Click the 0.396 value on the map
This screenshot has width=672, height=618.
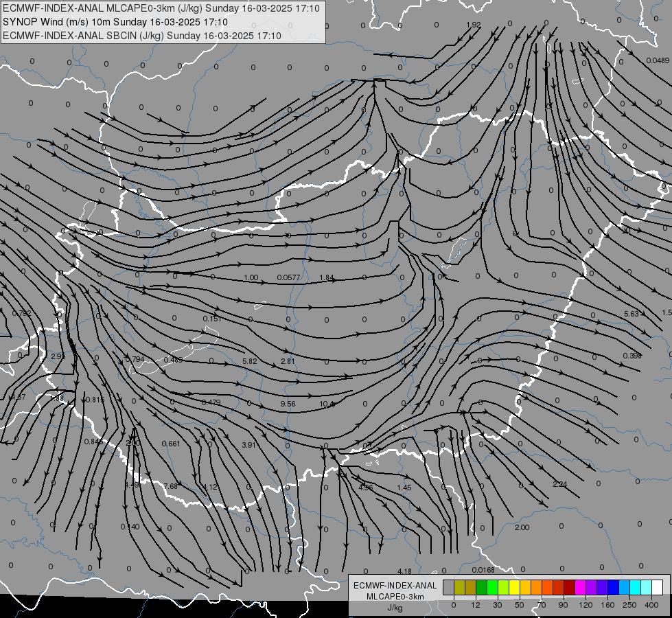pos(632,356)
